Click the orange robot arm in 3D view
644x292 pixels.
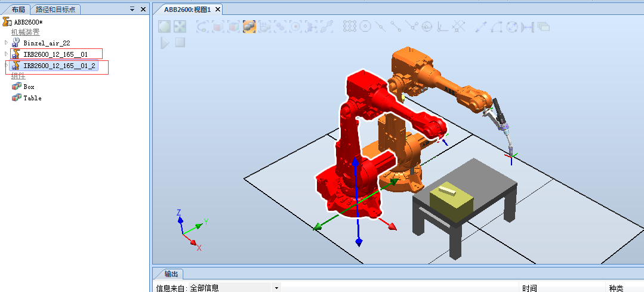(448, 84)
